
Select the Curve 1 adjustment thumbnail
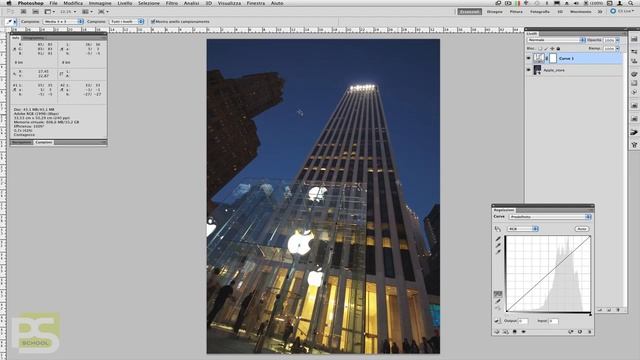click(x=539, y=58)
